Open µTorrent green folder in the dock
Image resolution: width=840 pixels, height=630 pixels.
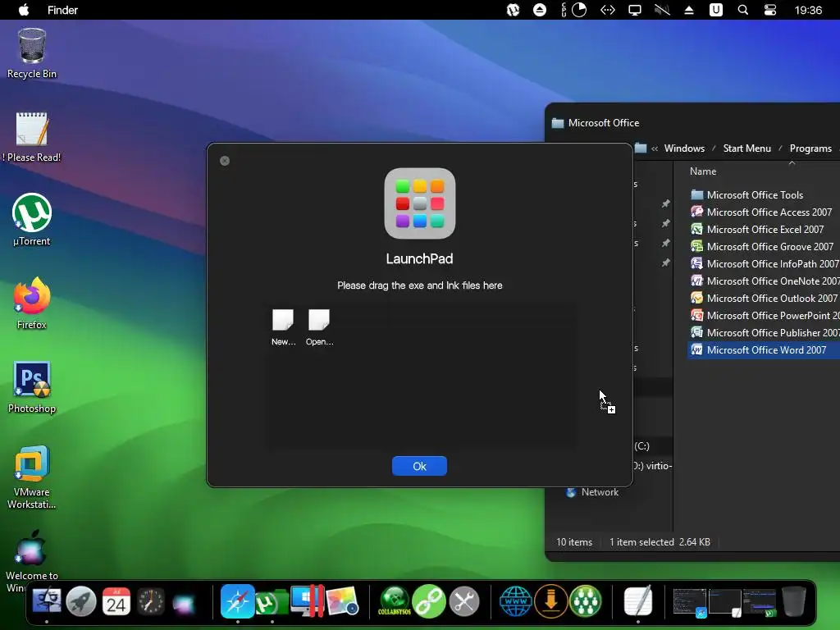point(272,602)
